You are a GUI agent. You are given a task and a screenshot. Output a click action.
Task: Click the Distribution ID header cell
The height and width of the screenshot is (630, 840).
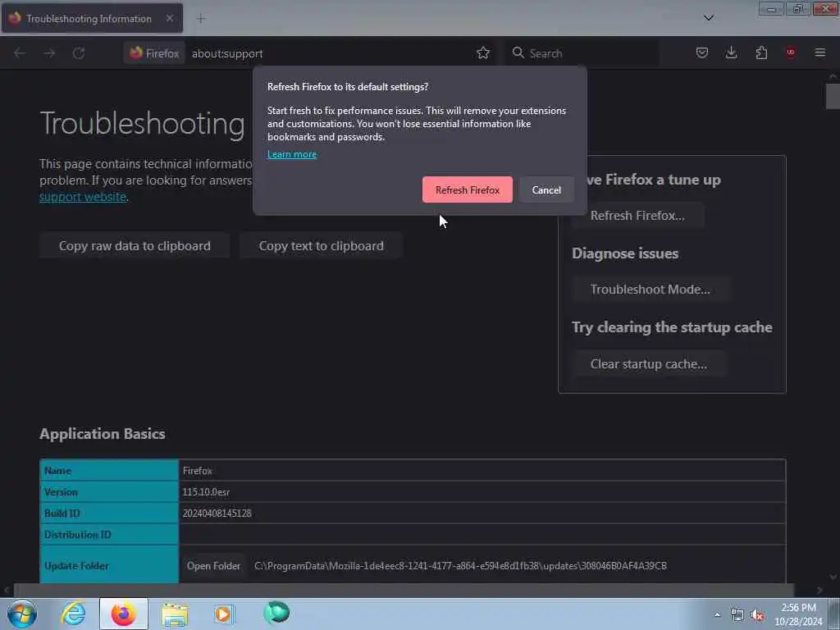(109, 535)
